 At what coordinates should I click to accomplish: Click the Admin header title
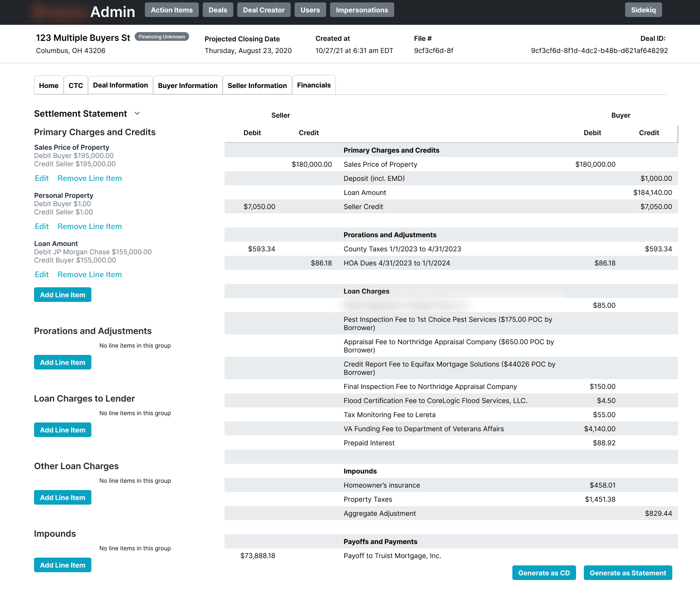pos(113,12)
